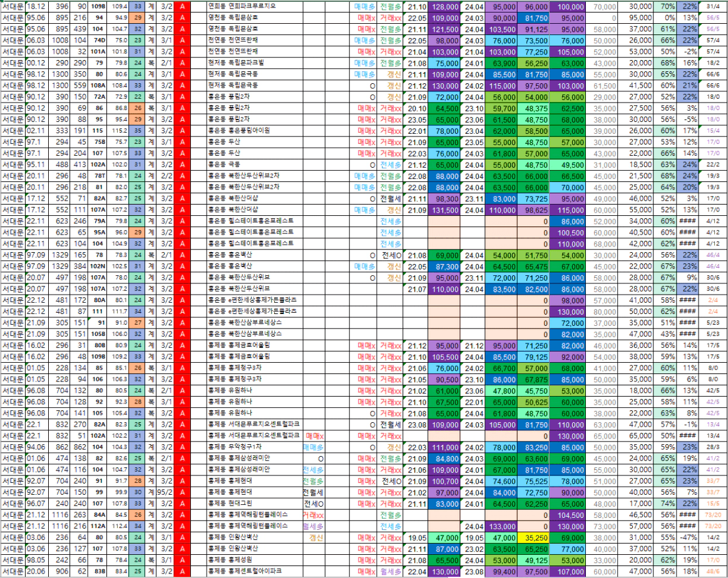Select the type cell labeled 74D
728x578 pixels.
98,41
